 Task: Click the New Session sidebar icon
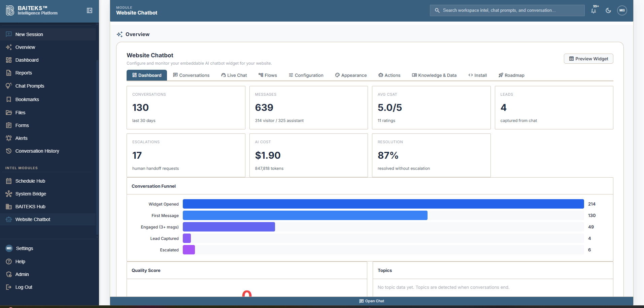point(9,34)
